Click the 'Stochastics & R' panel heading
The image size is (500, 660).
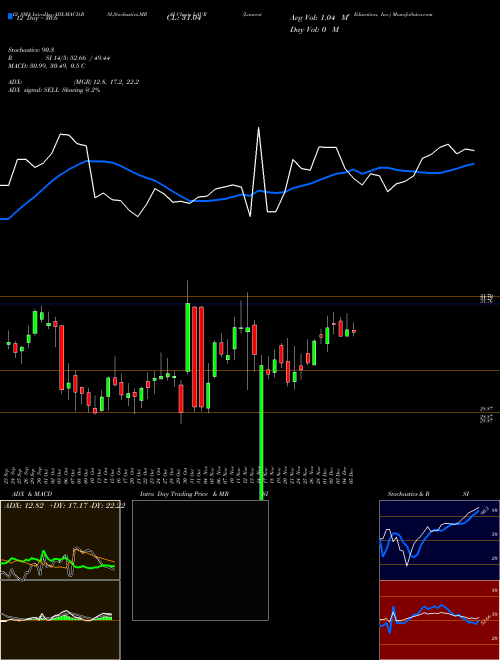coord(408,494)
